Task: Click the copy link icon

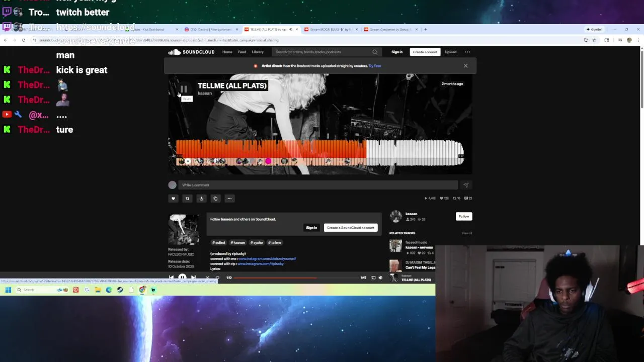Action: (215, 198)
